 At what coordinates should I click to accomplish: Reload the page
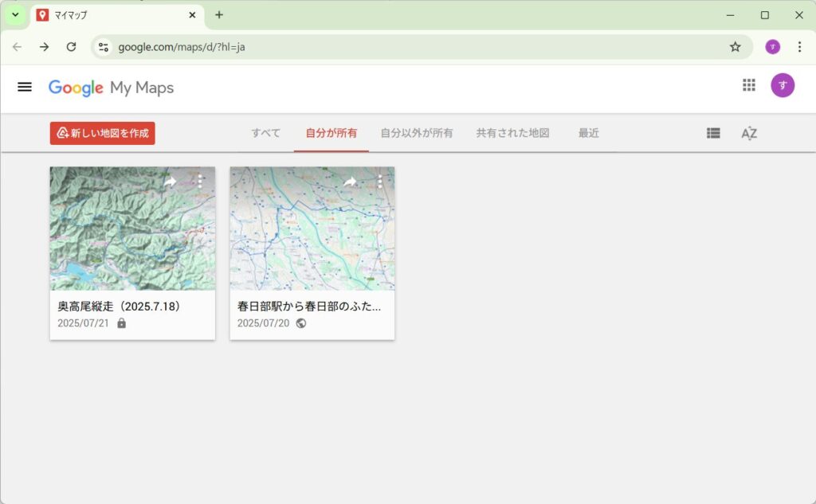tap(71, 47)
